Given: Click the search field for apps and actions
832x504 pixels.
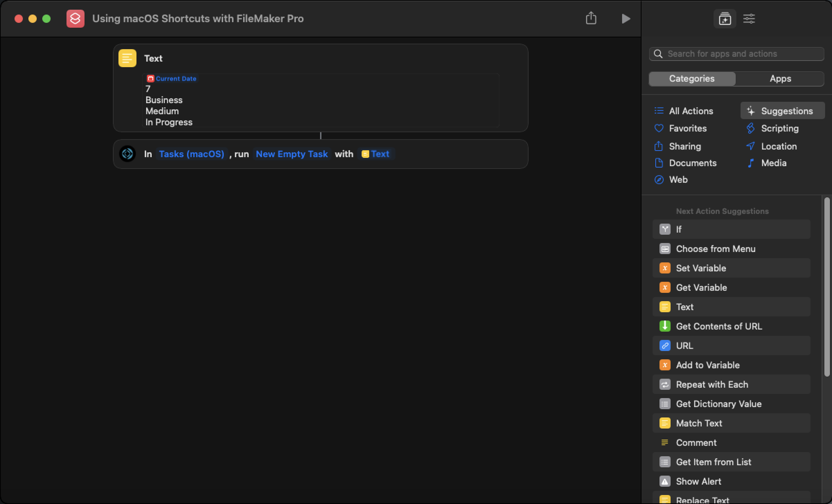Looking at the screenshot, I should [736, 54].
